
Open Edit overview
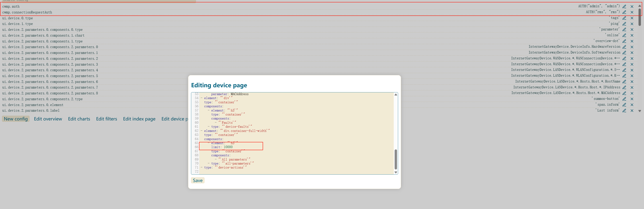48,119
